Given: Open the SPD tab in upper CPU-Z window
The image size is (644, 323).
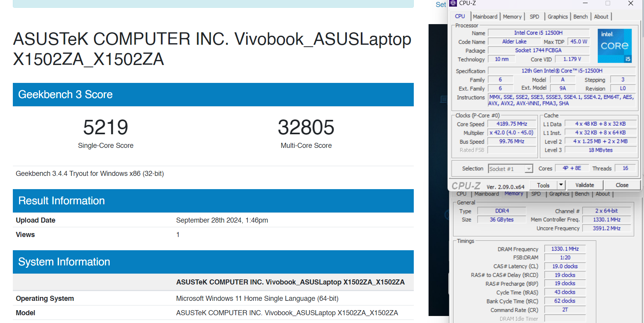Looking at the screenshot, I should [x=534, y=16].
